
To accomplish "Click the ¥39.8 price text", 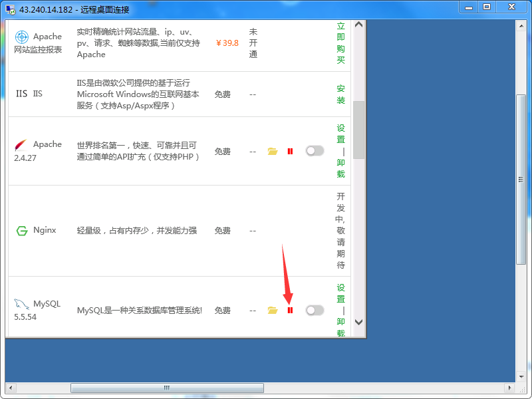I will [x=227, y=43].
